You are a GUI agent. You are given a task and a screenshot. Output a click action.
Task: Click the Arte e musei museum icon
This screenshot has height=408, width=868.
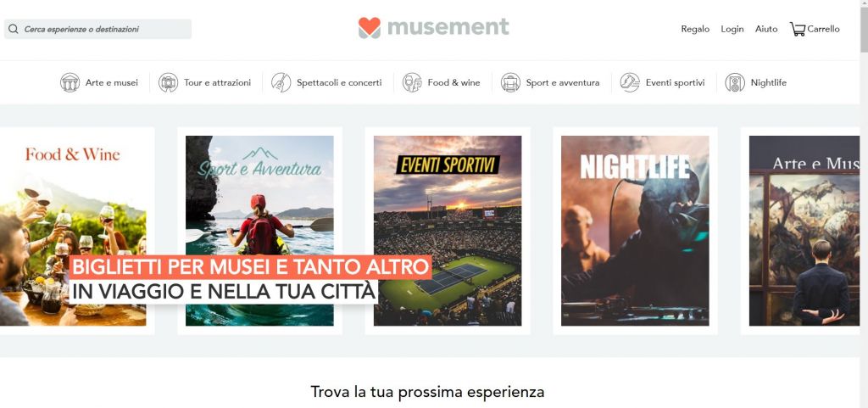click(x=70, y=82)
